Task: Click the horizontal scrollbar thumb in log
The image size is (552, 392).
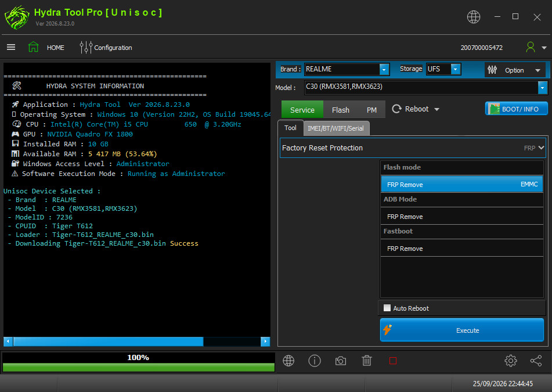Action: 108,341
